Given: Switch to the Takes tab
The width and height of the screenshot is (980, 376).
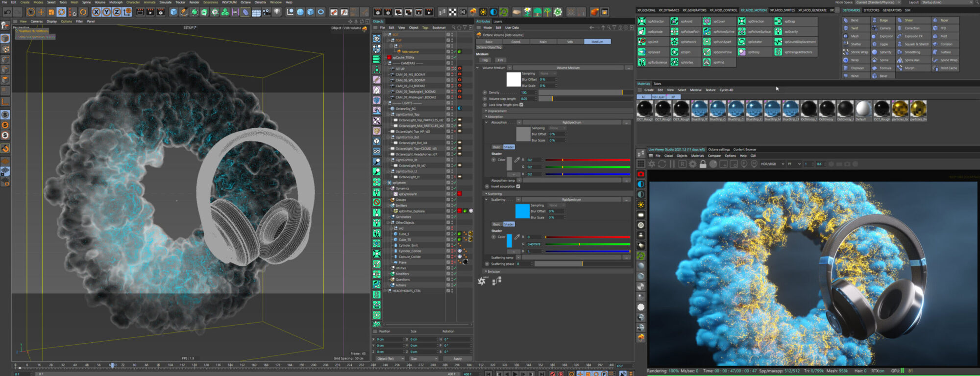Looking at the screenshot, I should tap(658, 84).
